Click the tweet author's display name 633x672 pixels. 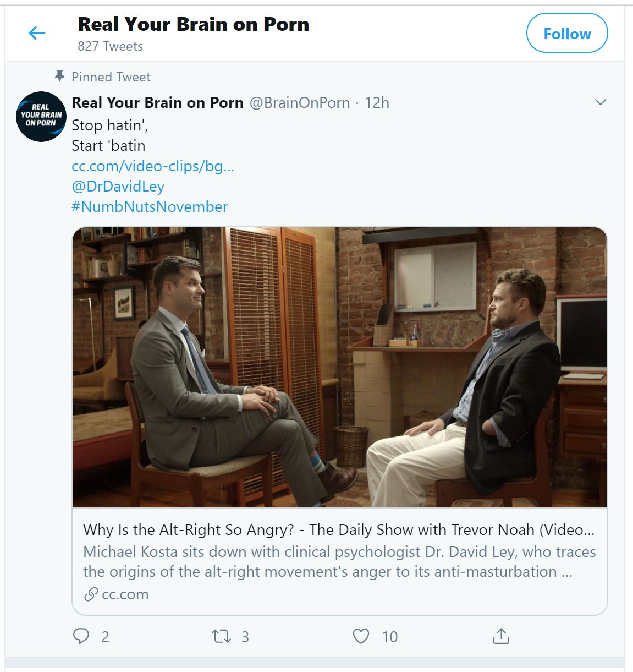click(158, 103)
